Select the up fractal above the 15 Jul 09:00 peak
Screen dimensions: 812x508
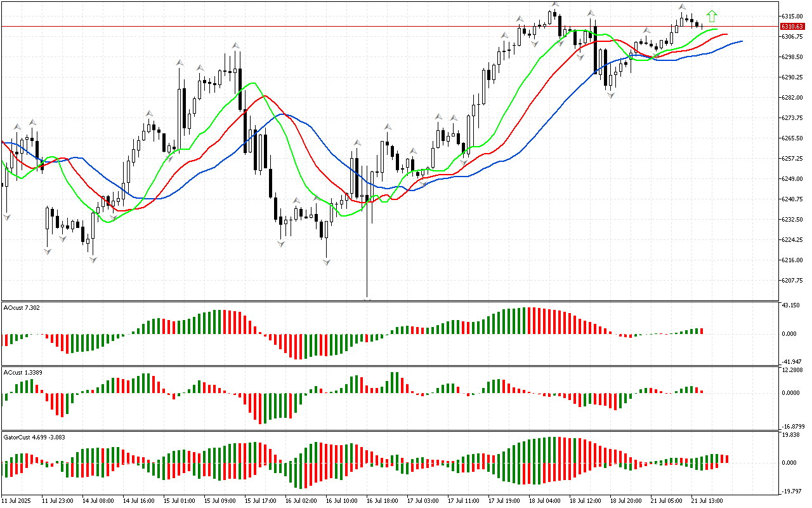tap(235, 45)
